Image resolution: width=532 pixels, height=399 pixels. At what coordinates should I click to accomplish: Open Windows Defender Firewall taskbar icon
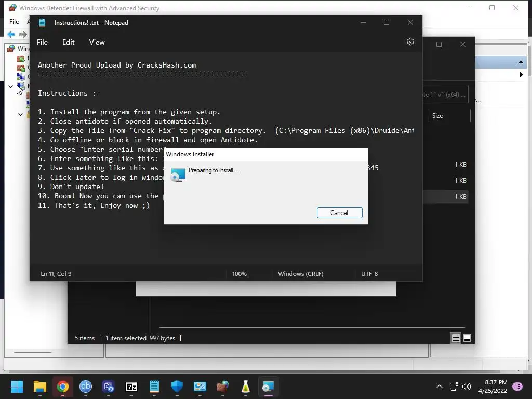(222, 387)
